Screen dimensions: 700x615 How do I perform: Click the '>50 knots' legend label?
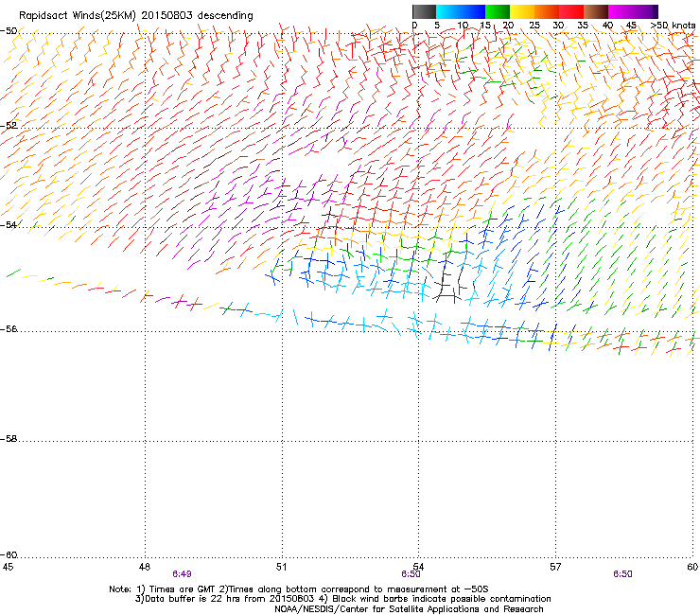tap(673, 26)
